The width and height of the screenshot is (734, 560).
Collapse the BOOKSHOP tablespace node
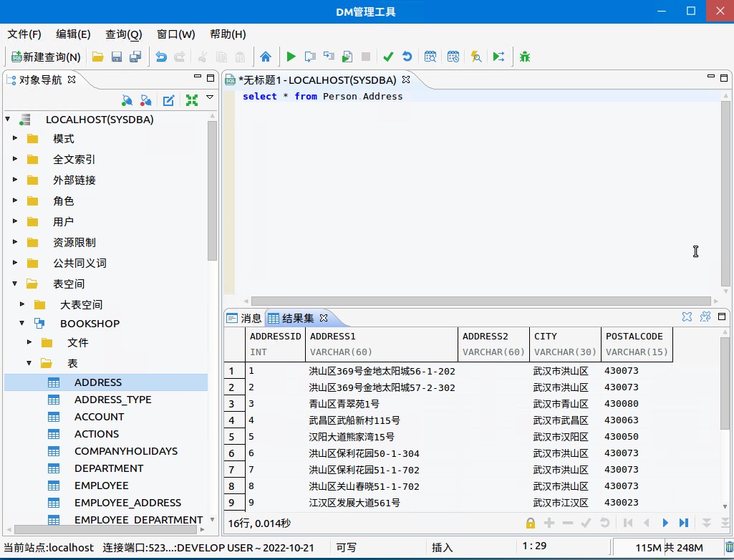[22, 322]
